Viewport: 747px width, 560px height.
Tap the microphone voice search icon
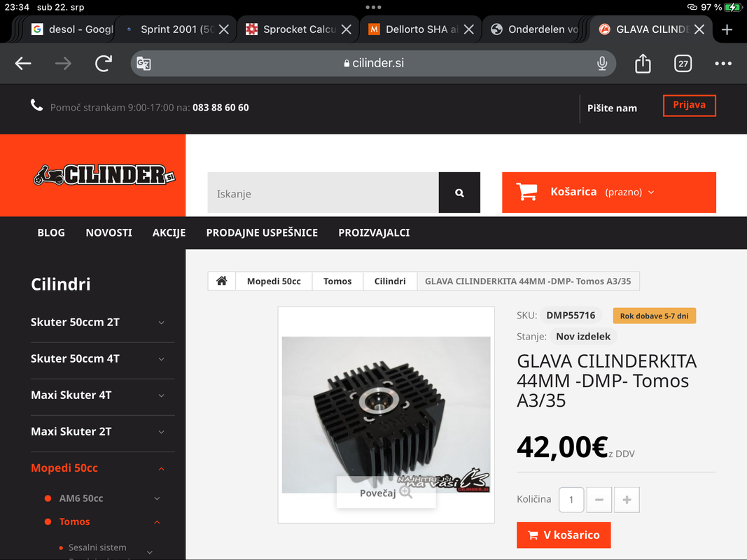coord(602,63)
